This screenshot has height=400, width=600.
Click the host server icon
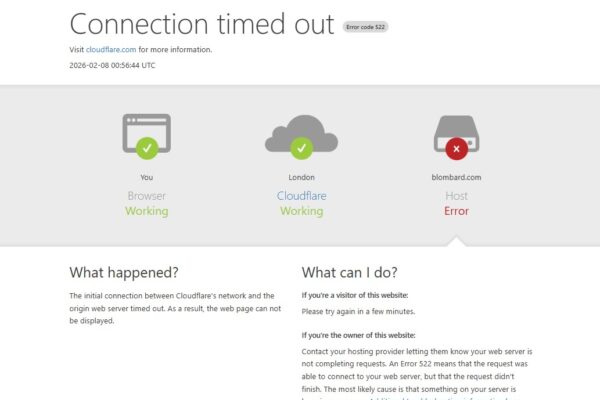456,131
